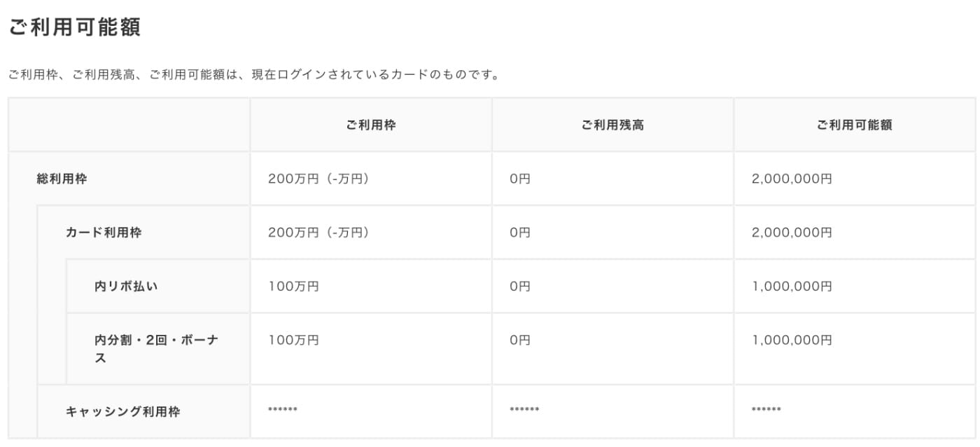
Task: Select the 内リボ払い row label
Action: coord(126,286)
